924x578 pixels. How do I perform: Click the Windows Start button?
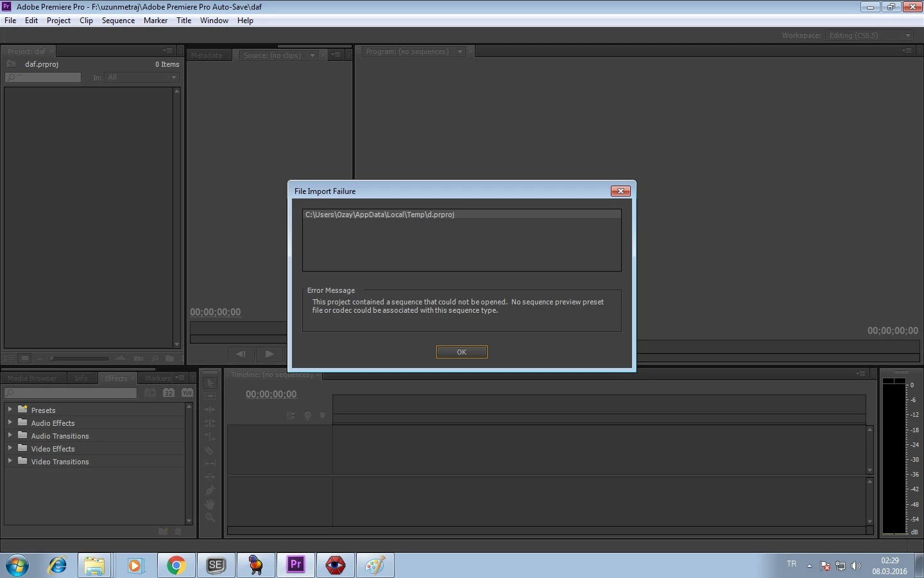coord(17,566)
